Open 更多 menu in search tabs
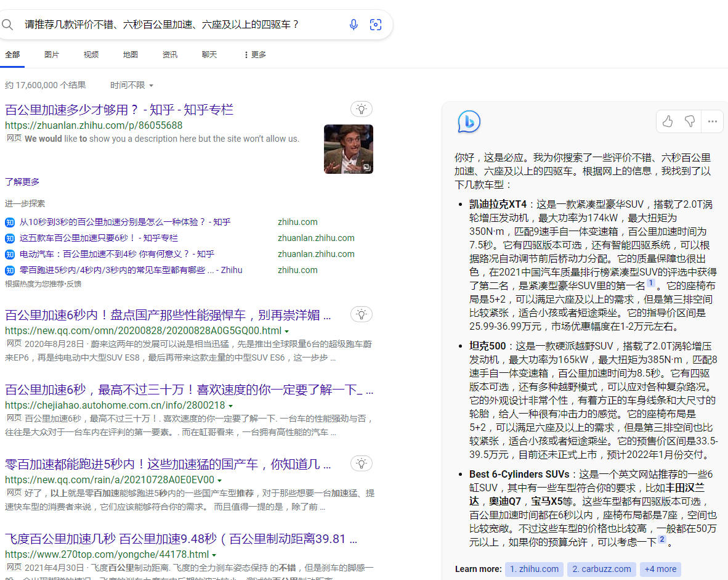The width and height of the screenshot is (728, 580). click(x=255, y=55)
